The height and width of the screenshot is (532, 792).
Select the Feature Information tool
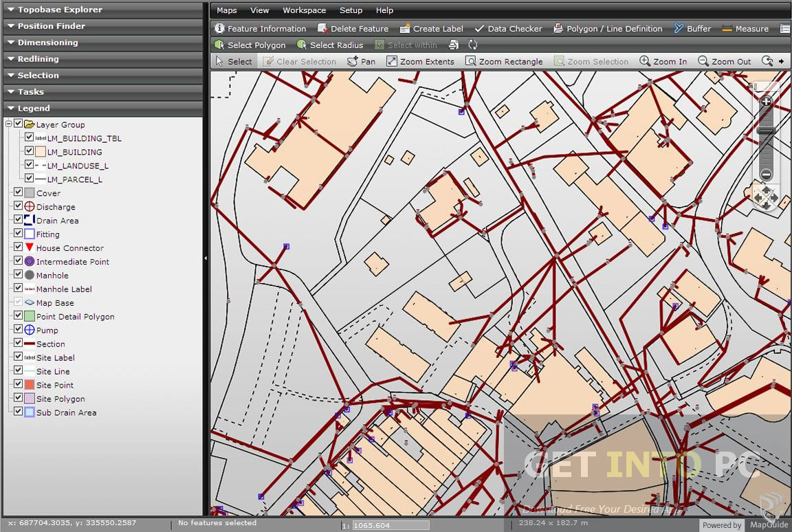point(260,28)
